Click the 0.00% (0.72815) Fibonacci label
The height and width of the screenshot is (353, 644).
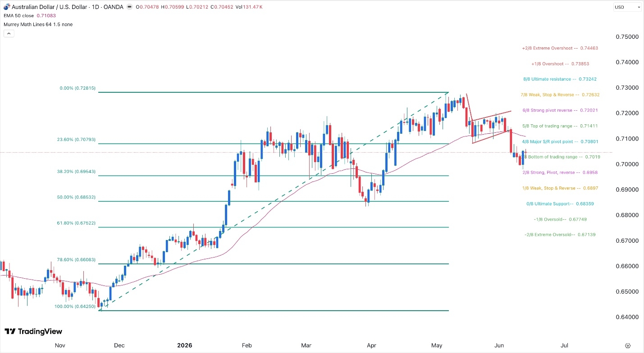click(78, 89)
